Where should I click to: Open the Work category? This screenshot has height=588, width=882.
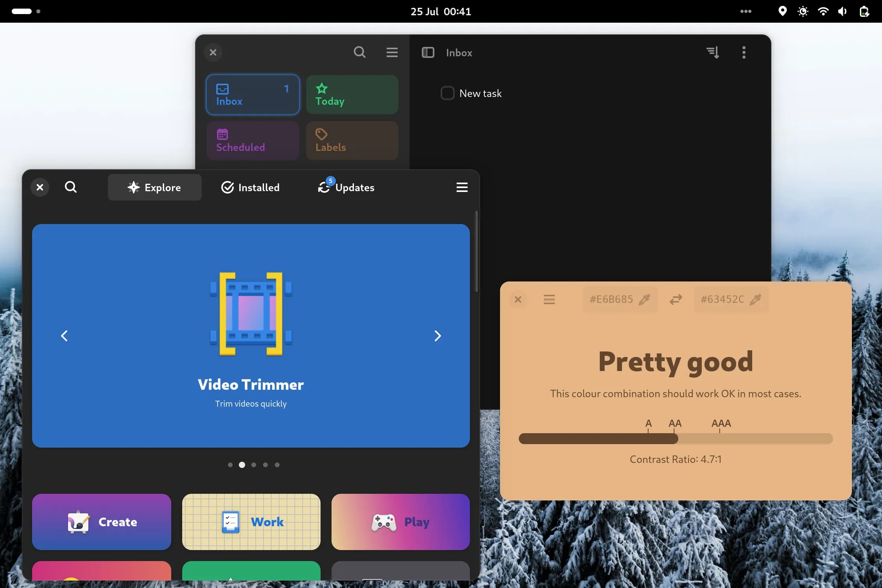click(x=251, y=522)
